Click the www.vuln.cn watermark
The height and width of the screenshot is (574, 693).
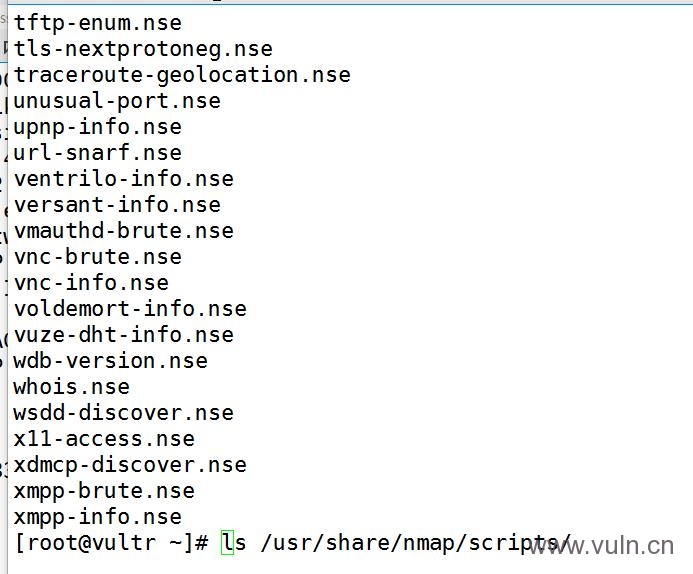pos(601,546)
